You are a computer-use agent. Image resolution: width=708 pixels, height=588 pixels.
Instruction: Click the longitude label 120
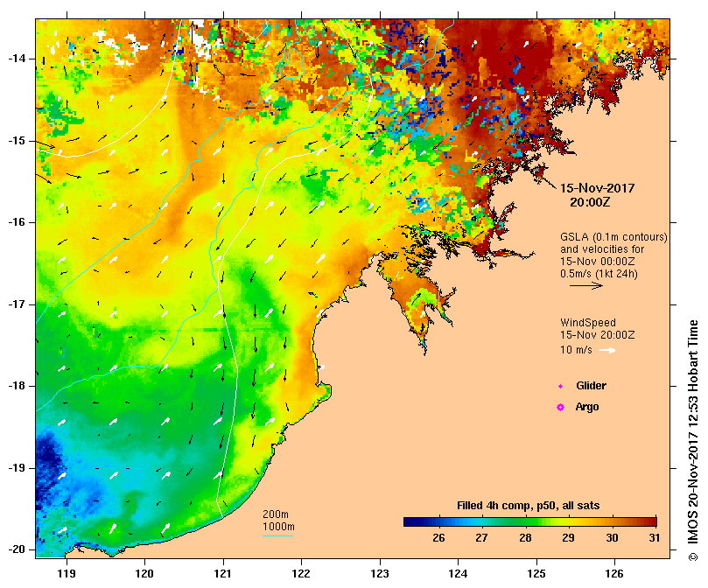click(x=144, y=574)
